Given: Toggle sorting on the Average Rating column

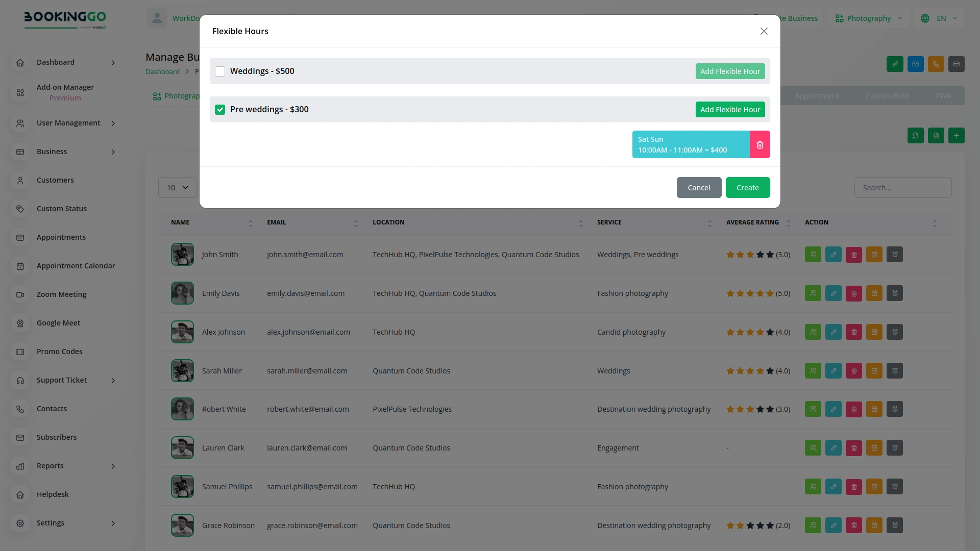Looking at the screenshot, I should (789, 222).
